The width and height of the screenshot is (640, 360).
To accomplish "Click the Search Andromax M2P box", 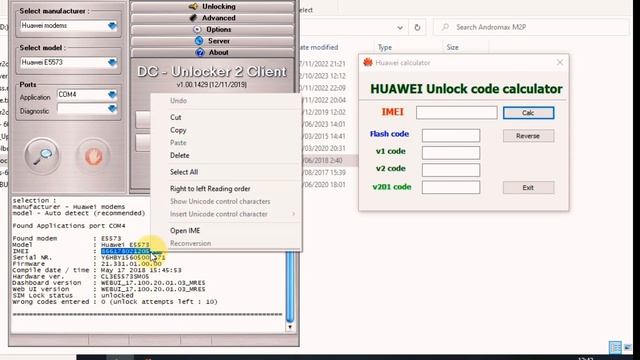I will tap(531, 27).
